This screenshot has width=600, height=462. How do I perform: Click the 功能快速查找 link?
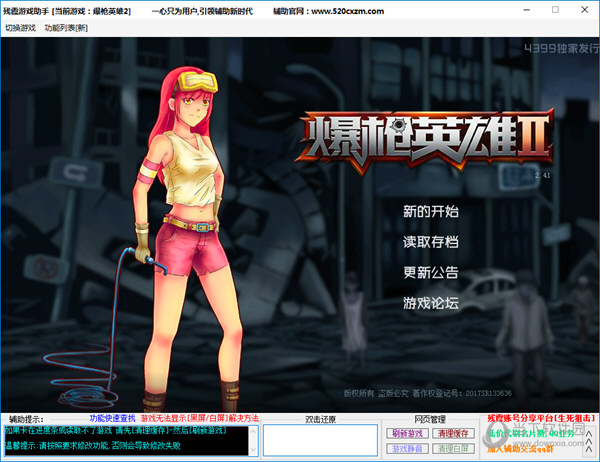(x=112, y=418)
